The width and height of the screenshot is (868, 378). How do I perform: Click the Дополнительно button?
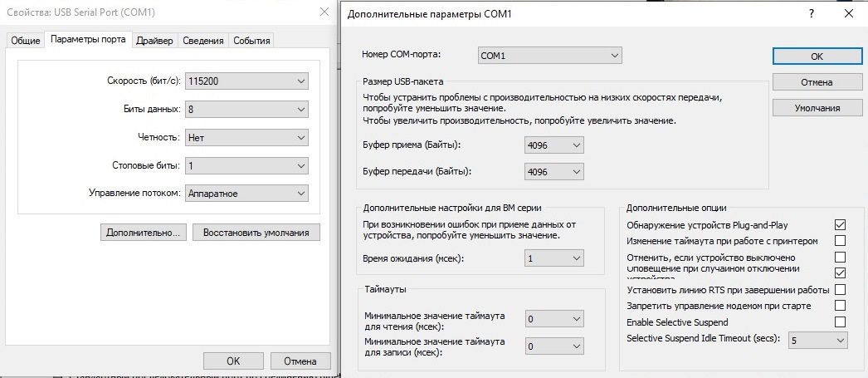[x=143, y=233]
